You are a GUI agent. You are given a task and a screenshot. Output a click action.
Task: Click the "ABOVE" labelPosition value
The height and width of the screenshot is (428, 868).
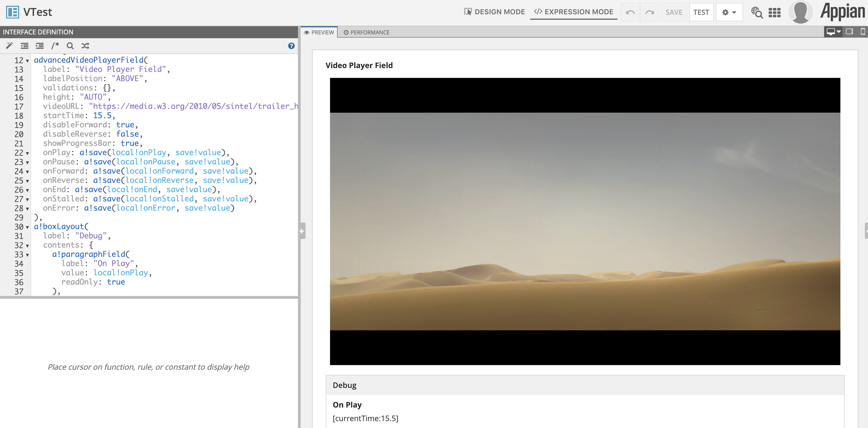127,78
